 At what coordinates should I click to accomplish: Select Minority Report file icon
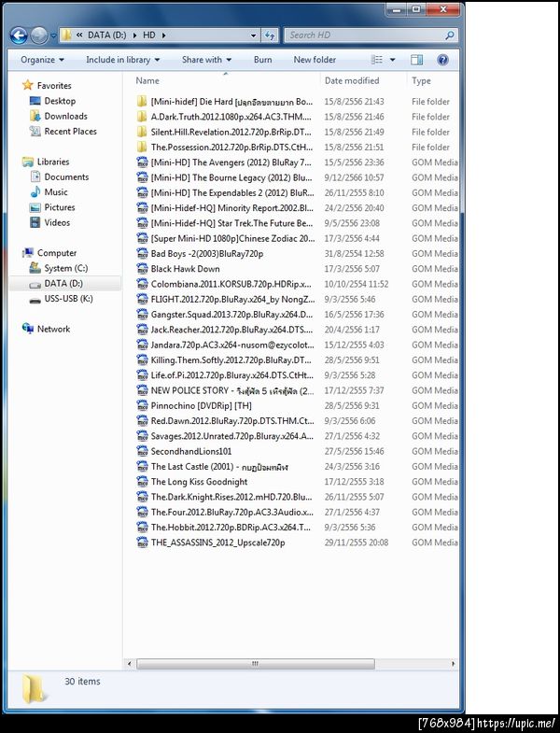(x=142, y=208)
